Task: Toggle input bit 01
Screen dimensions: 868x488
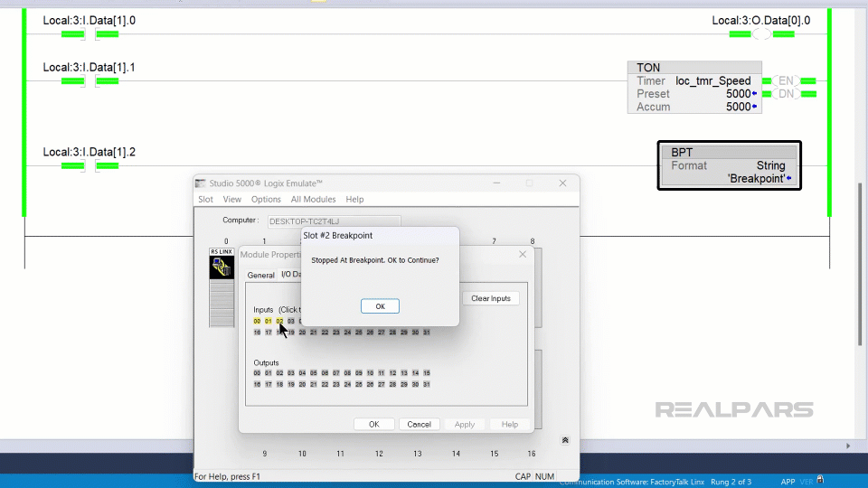Action: [268, 321]
